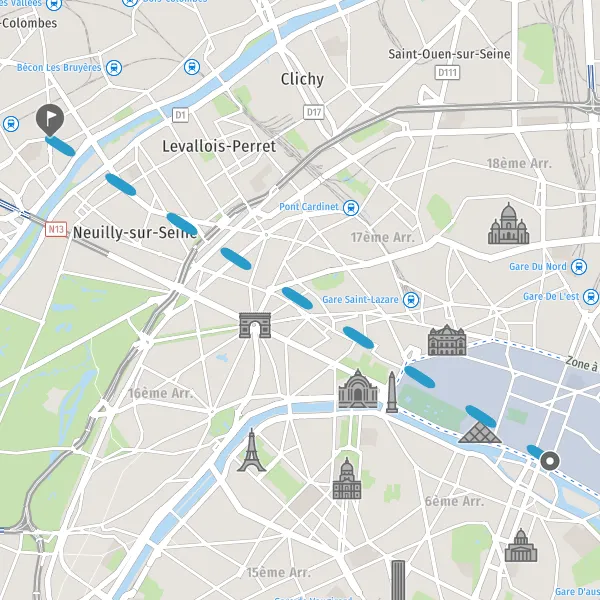Click Gare Saint-Lazare train station icon
Viewport: 600px width, 600px height.
(411, 300)
